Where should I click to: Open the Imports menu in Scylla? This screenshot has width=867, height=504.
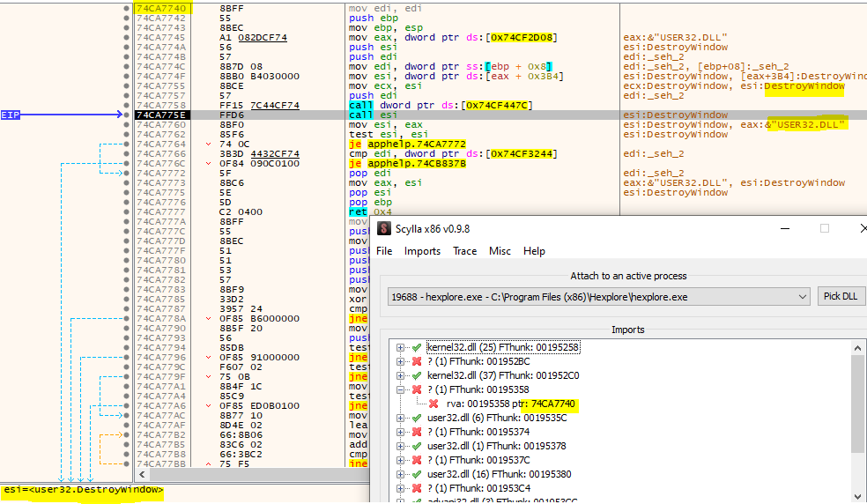click(x=422, y=251)
